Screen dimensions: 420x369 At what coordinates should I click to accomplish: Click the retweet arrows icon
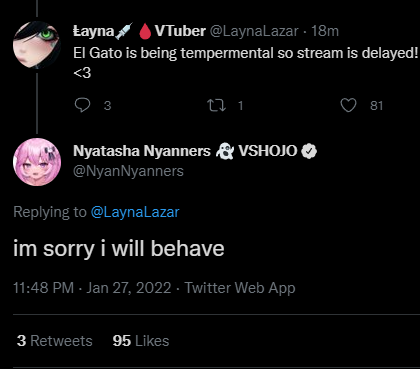coord(216,106)
